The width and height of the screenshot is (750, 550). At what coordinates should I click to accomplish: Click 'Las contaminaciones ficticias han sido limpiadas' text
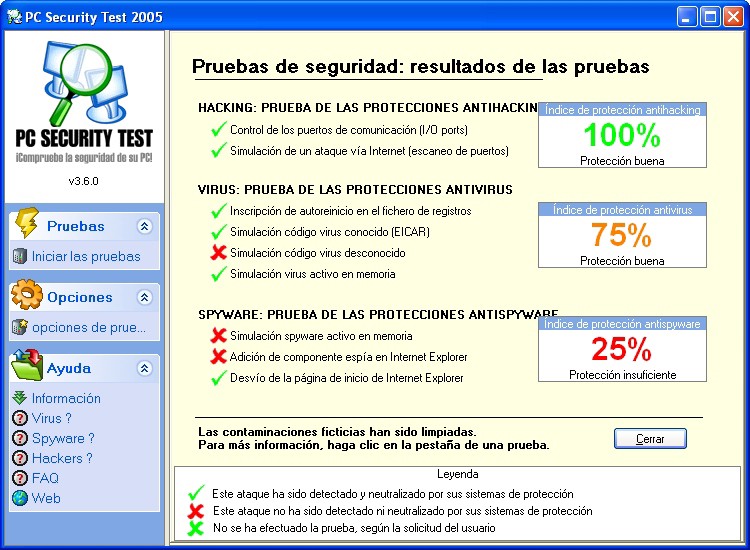tap(337, 432)
